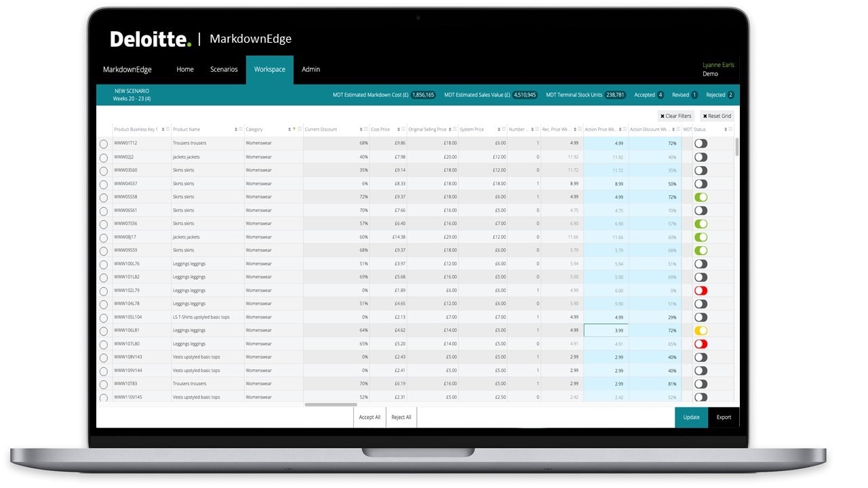Select the Workspace tab
Image resolution: width=868 pixels, height=488 pixels.
pos(270,69)
